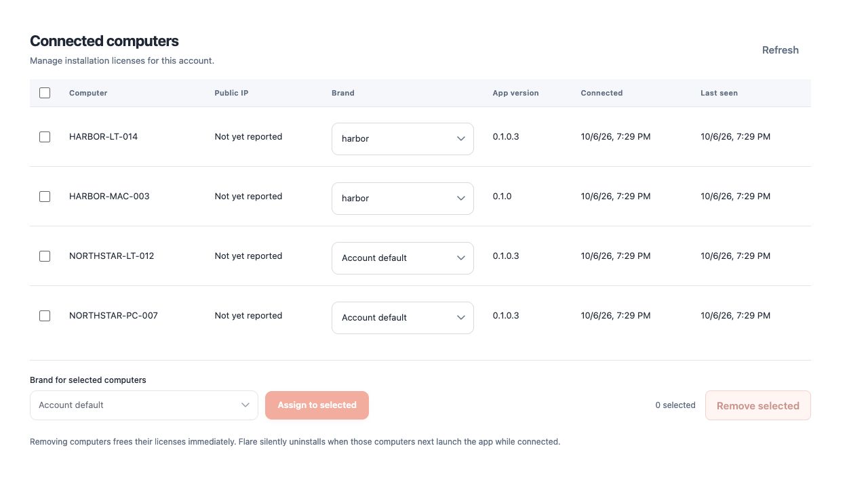Click the Refresh button
Screen dimensions: 868x488
780,50
